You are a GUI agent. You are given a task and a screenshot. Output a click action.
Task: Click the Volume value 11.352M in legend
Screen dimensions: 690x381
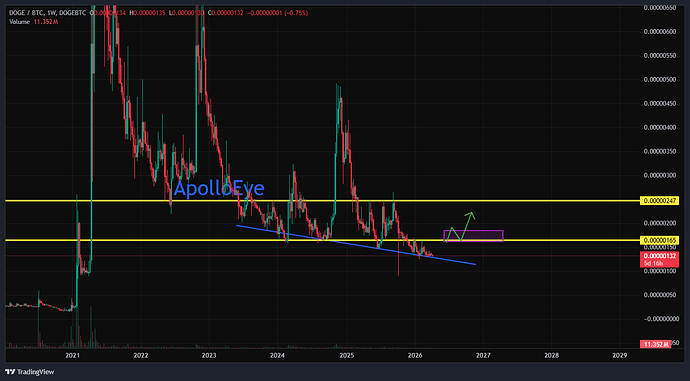click(46, 22)
